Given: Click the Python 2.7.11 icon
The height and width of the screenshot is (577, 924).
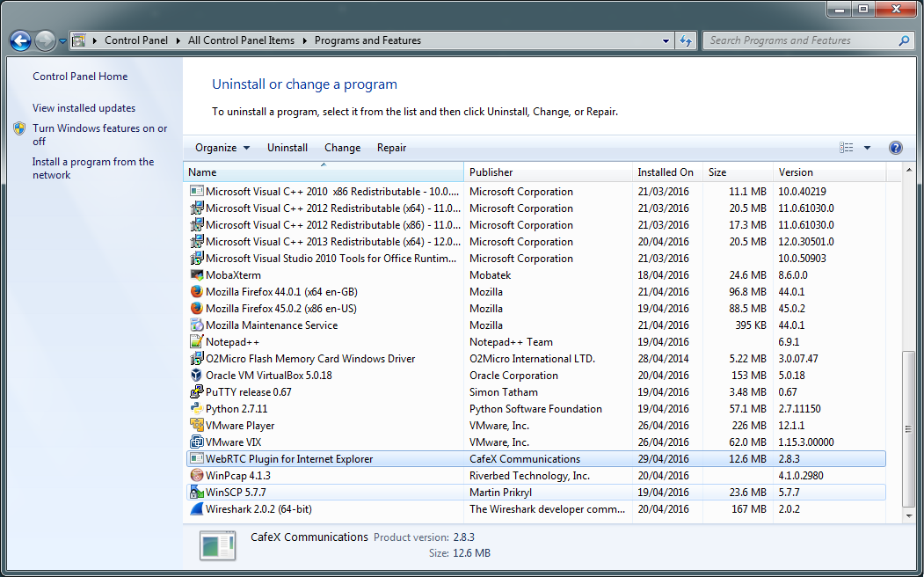Looking at the screenshot, I should click(197, 408).
